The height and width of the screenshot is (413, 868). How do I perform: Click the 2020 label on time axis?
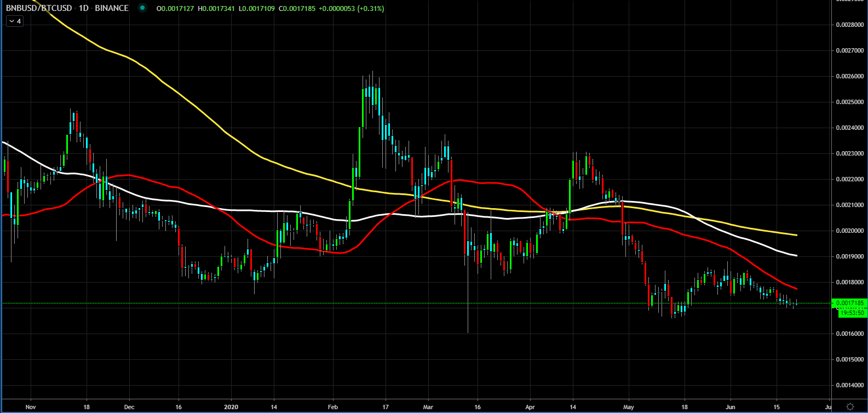point(231,407)
